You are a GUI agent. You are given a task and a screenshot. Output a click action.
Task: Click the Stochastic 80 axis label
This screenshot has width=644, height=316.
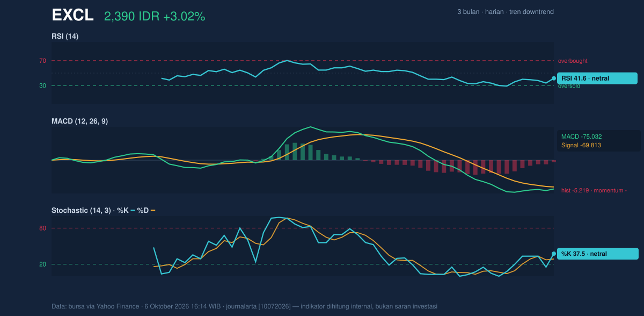42,228
